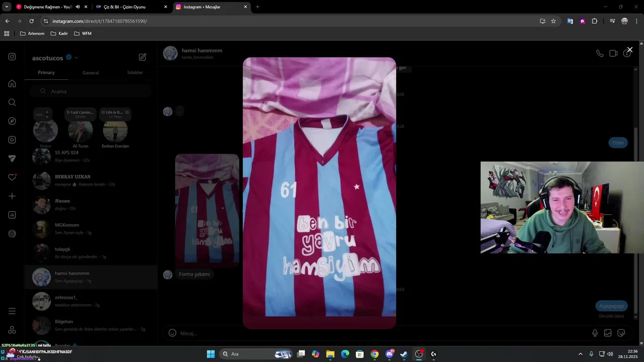Click the 'Forma şakamı' message bubble

click(x=194, y=274)
